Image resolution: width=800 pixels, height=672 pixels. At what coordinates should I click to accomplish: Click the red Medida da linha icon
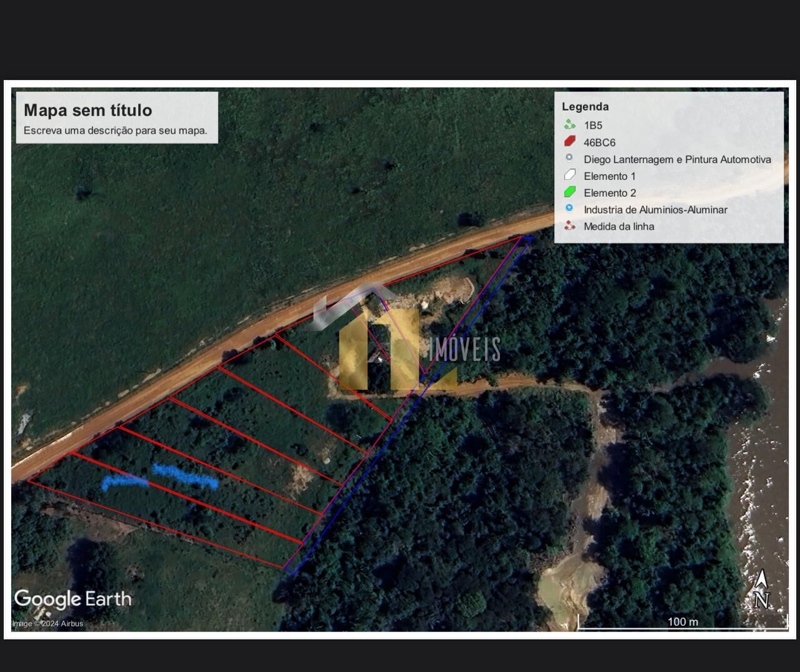click(x=569, y=225)
